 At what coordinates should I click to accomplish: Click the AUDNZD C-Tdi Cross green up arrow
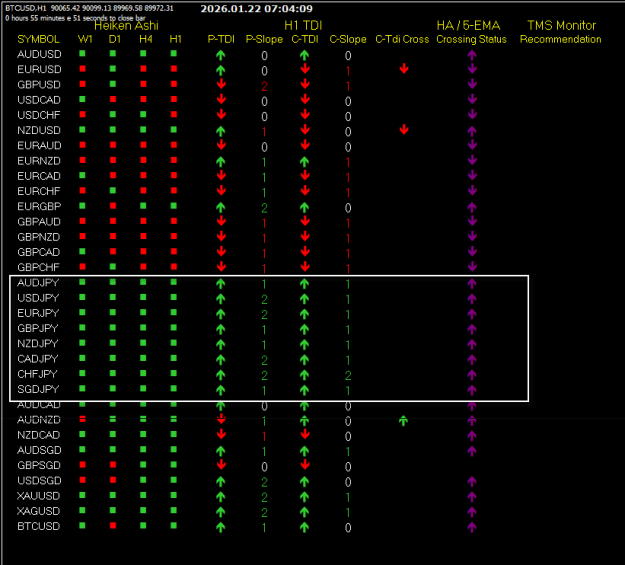(x=403, y=421)
